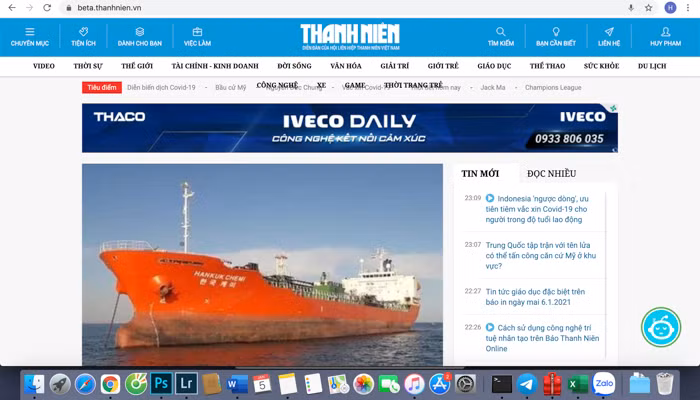Open Lightroom from the dock
Screen dimensions: 700x400
187,383
